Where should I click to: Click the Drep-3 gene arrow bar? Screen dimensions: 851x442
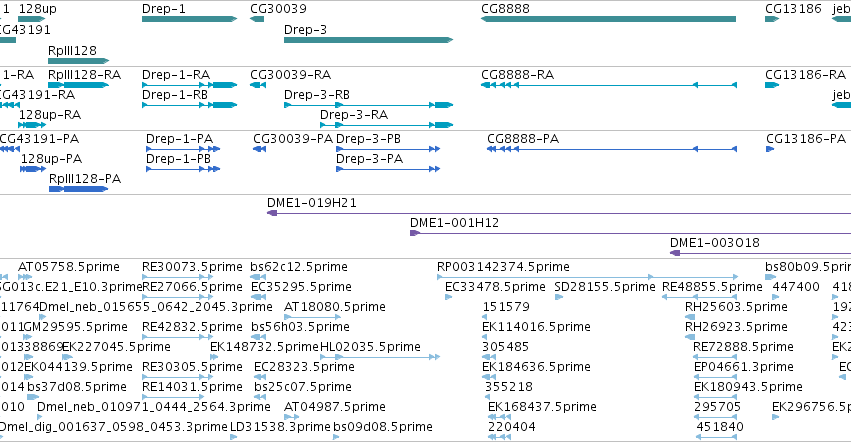pos(369,40)
